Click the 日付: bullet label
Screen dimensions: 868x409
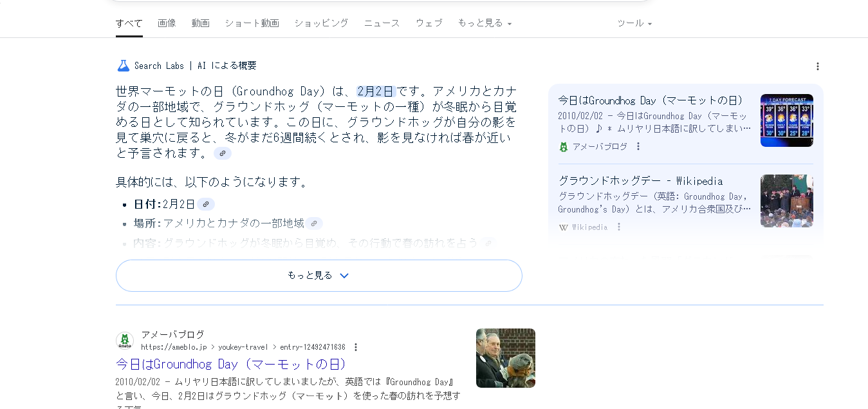point(148,204)
